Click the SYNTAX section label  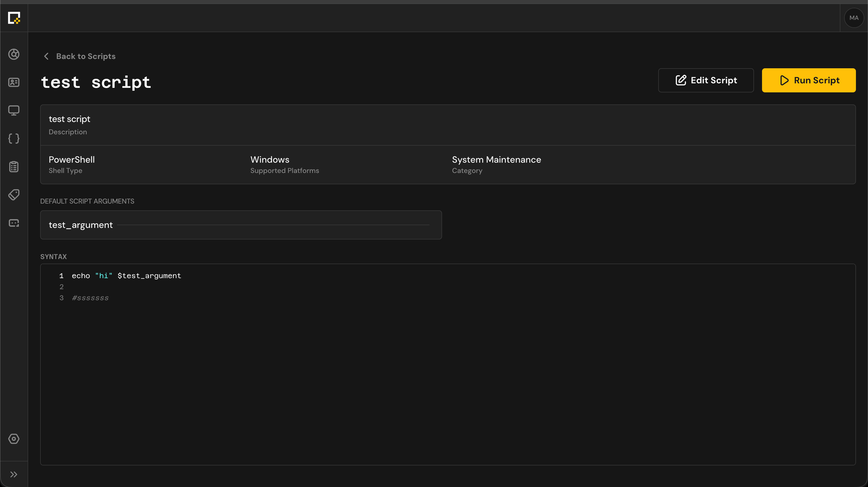pos(54,257)
